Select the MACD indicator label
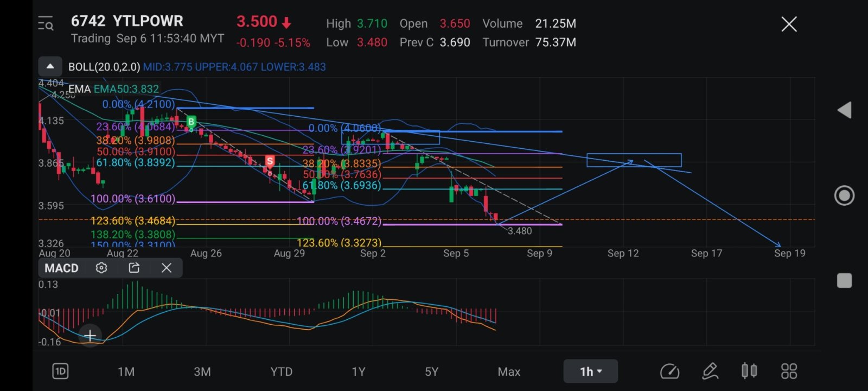The height and width of the screenshot is (391, 868). click(x=61, y=268)
